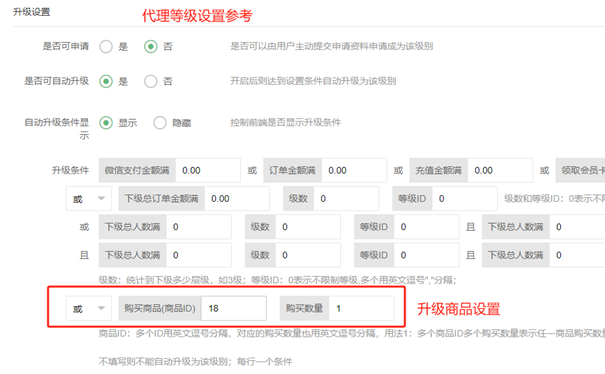Image resolution: width=605 pixels, height=374 pixels.
Task: Click the 级数 field beside 下级总订单金额满
Action: pyautogui.click(x=346, y=199)
